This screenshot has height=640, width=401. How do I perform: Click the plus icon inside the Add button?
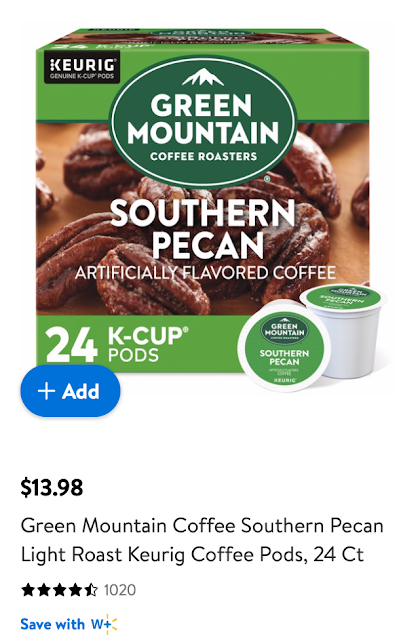coord(46,391)
